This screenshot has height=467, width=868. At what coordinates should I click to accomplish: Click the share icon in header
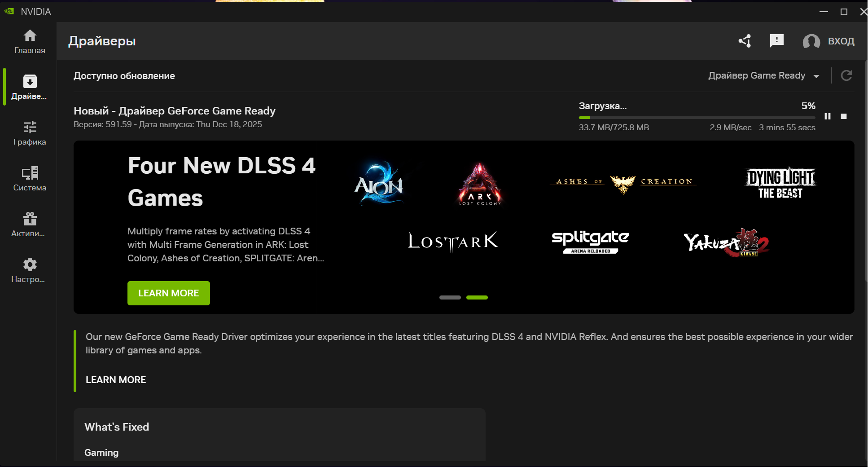click(x=745, y=41)
